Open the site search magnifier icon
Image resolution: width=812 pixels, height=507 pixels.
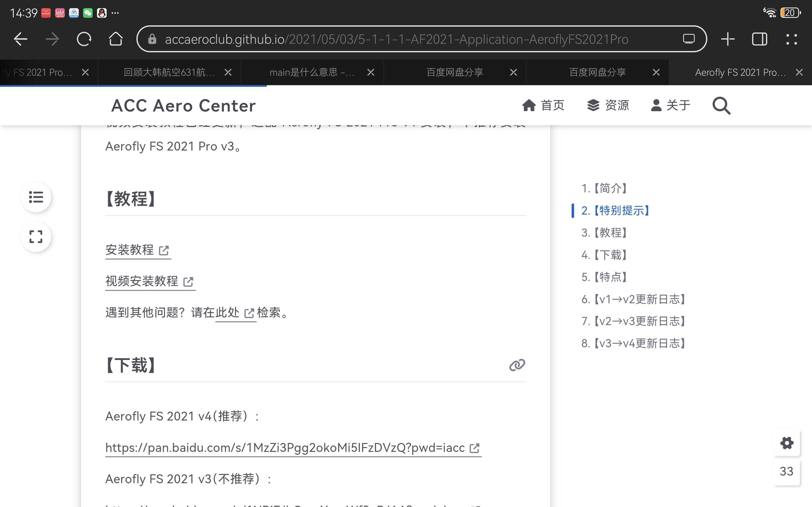coord(721,106)
